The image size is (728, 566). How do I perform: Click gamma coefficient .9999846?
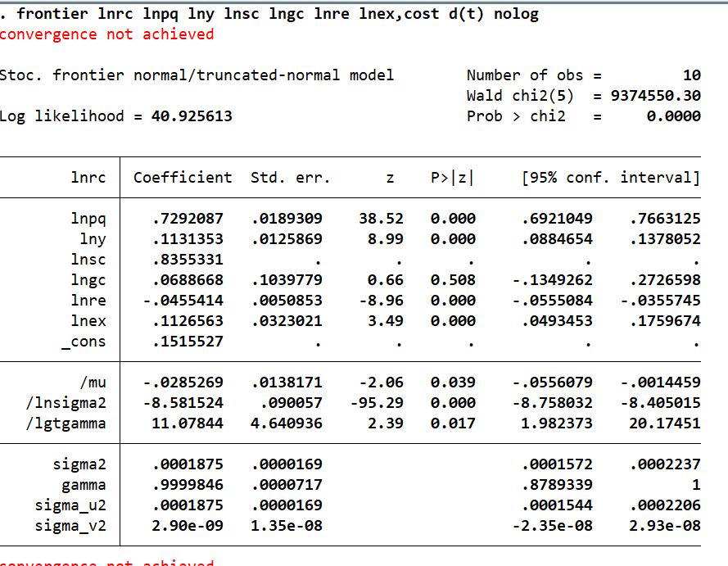(188, 485)
